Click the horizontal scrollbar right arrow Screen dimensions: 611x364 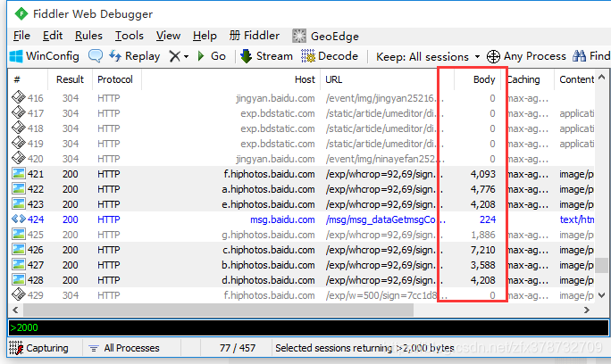pyautogui.click(x=587, y=310)
